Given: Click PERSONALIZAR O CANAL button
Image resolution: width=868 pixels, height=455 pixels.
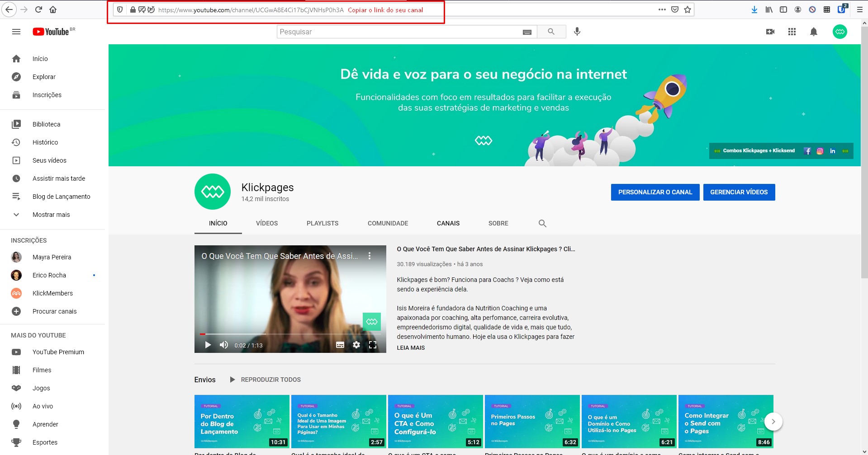Looking at the screenshot, I should point(655,192).
